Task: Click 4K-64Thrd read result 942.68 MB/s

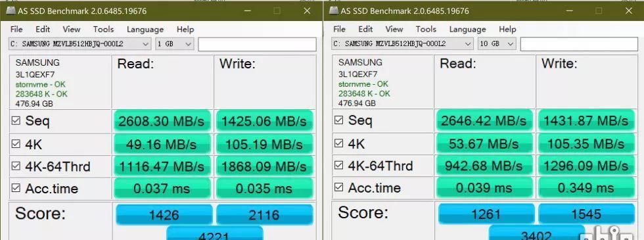Action: pos(484,166)
